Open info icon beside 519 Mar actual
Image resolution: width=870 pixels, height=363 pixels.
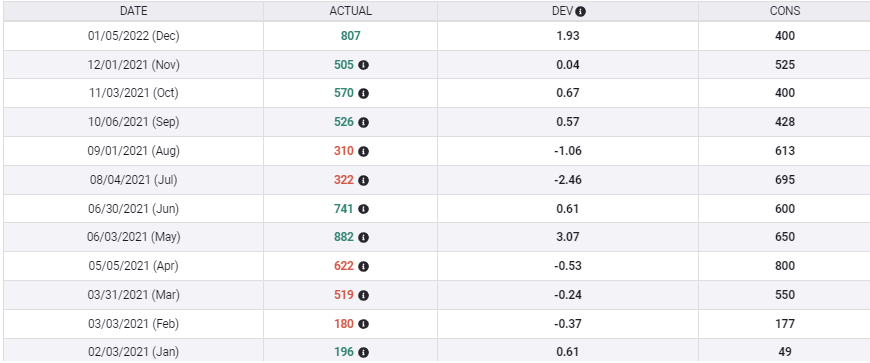coord(363,295)
